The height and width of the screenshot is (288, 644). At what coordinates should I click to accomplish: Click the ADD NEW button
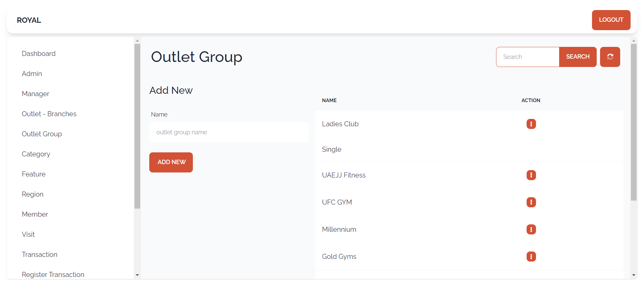171,162
